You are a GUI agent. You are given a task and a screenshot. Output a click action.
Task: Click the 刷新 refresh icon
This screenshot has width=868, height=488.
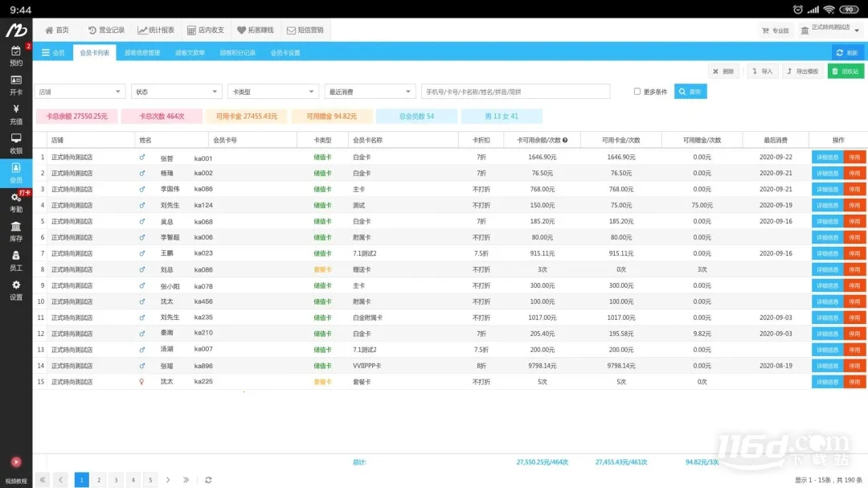coord(849,52)
